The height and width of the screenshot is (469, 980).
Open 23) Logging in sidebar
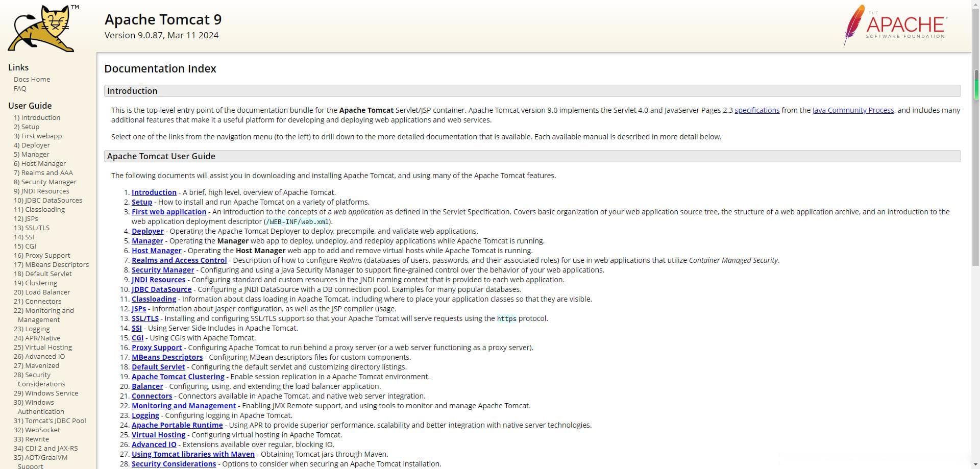click(x=32, y=329)
